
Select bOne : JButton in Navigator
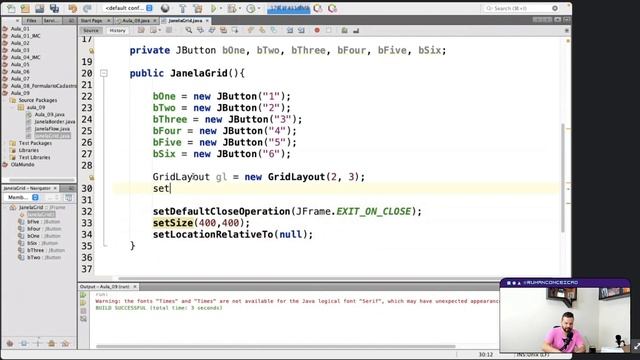pyautogui.click(x=43, y=236)
